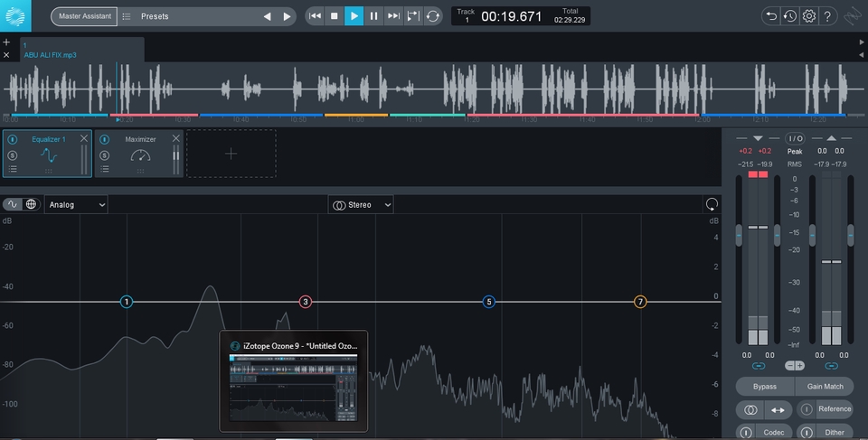Image resolution: width=868 pixels, height=440 pixels.
Task: Add a module in the empty slot
Action: pyautogui.click(x=231, y=154)
